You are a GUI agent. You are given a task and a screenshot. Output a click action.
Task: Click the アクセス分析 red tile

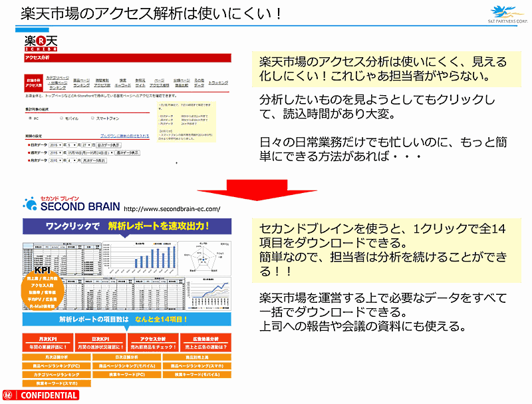[153, 342]
